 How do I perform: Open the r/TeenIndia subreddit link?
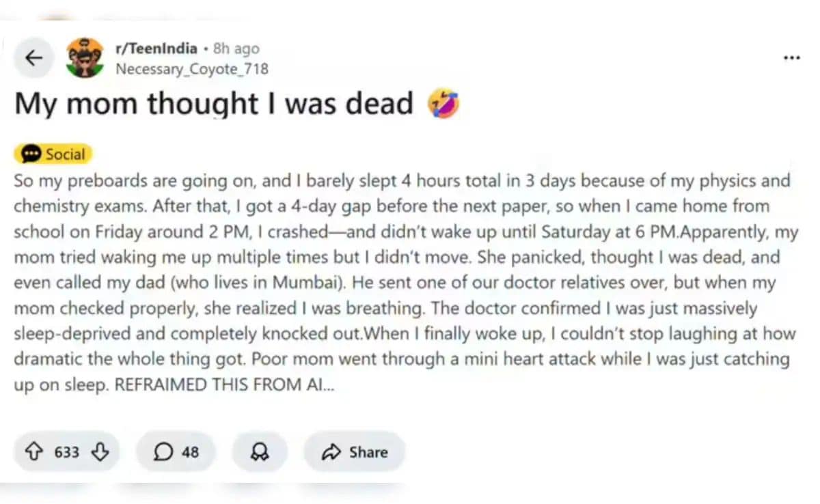(156, 48)
